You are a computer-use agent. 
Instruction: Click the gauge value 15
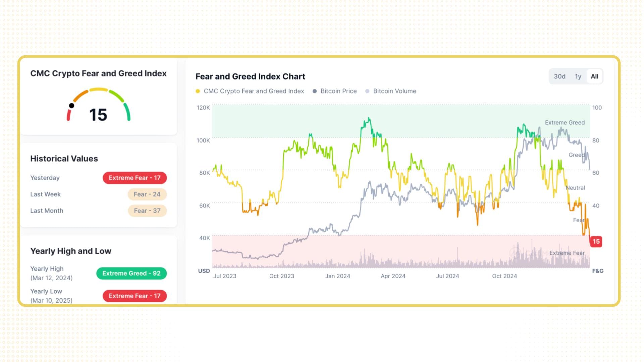tap(98, 115)
